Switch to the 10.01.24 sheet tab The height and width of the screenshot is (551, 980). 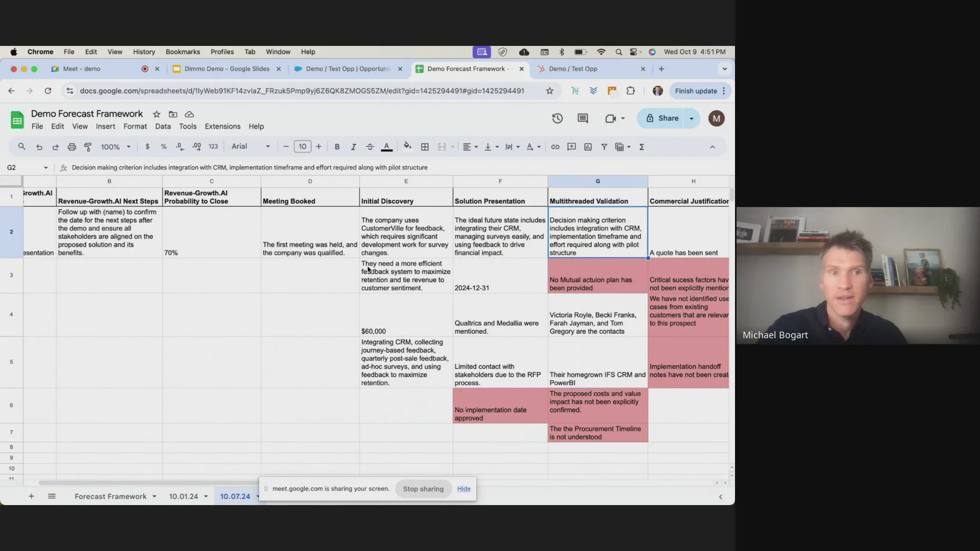coord(183,496)
